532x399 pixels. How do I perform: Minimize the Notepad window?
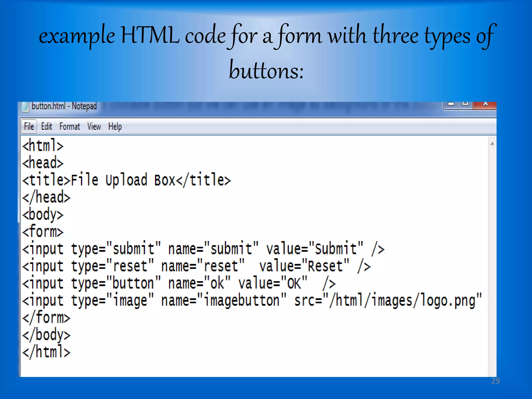451,105
